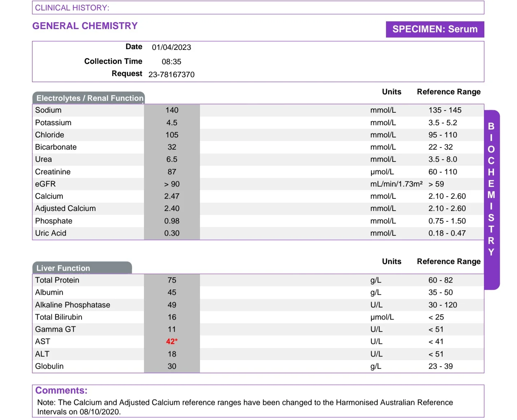Viewport: 517px width, 420px height.
Task: Click the eGFR result > 90
Action: 172,184
